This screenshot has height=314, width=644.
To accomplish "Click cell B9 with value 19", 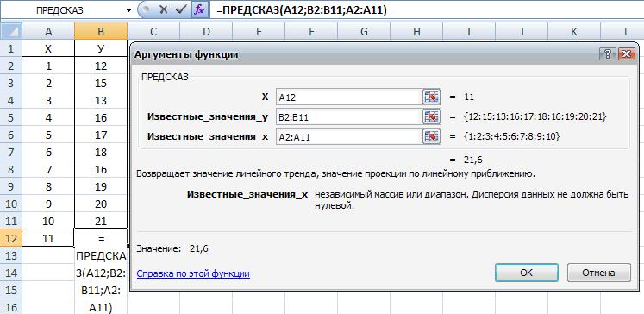I will [x=101, y=187].
